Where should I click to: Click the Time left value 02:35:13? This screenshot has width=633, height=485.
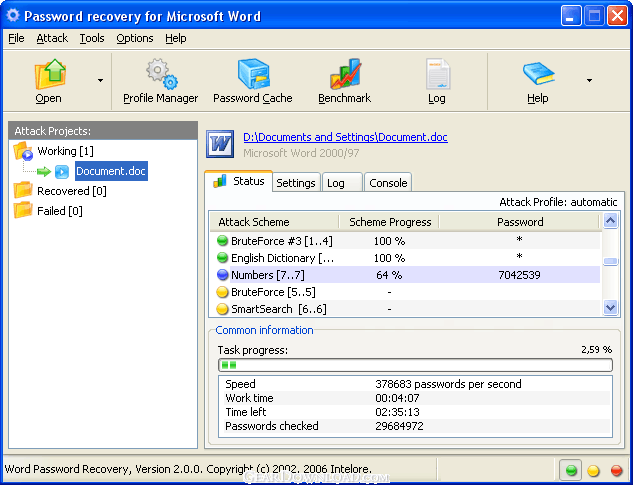pyautogui.click(x=397, y=412)
